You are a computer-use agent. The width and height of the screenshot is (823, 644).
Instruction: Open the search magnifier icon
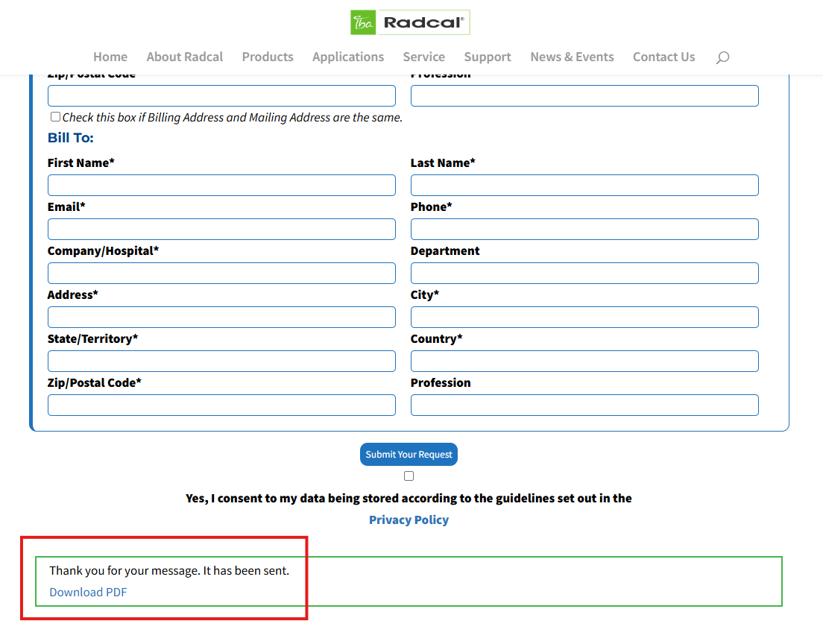click(x=722, y=57)
